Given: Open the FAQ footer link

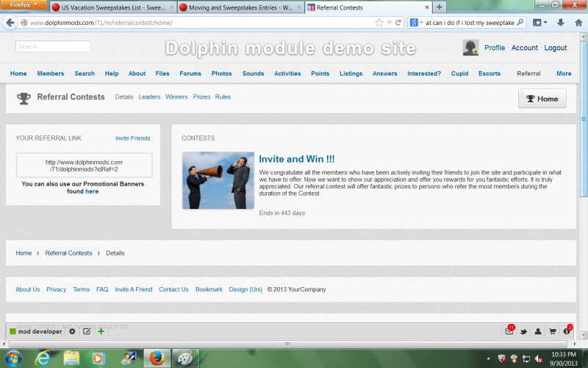Looking at the screenshot, I should [x=102, y=289].
